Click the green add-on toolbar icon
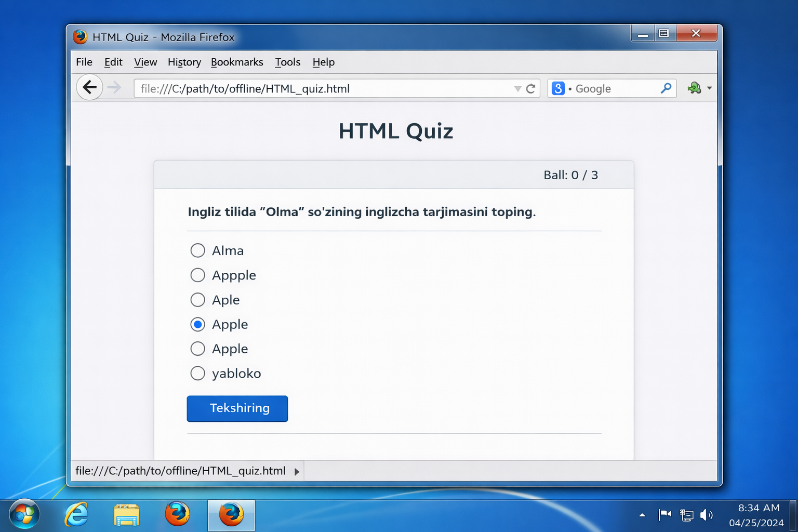The width and height of the screenshot is (798, 532). coord(694,88)
